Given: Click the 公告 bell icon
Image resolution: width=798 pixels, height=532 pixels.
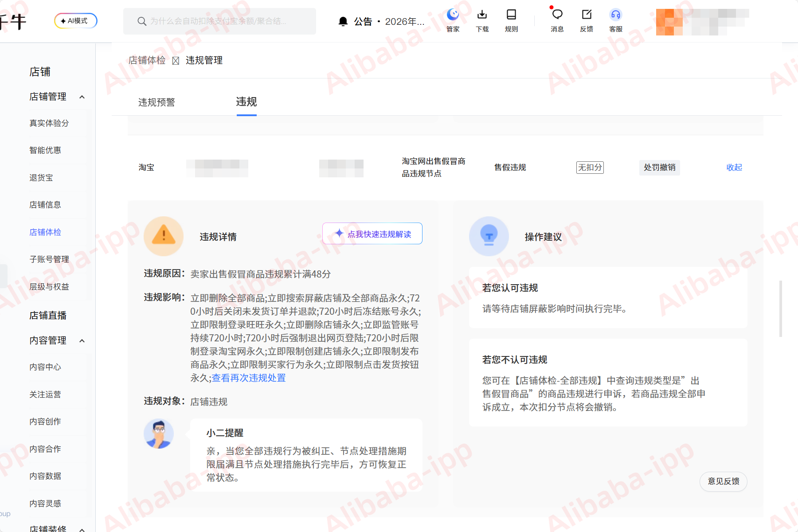Looking at the screenshot, I should point(343,21).
